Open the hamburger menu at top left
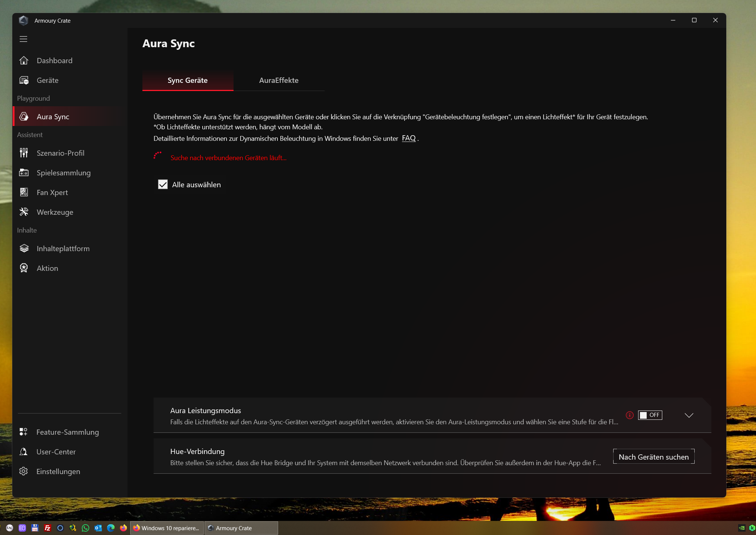 (x=23, y=39)
